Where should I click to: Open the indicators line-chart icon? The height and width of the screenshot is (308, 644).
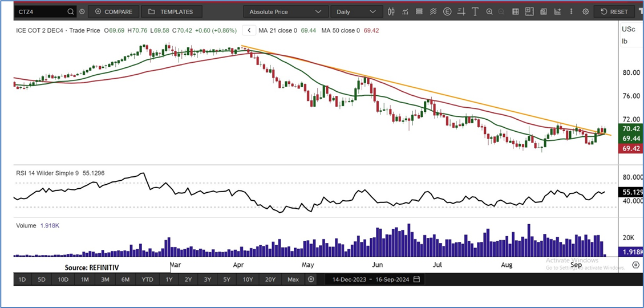(x=405, y=12)
